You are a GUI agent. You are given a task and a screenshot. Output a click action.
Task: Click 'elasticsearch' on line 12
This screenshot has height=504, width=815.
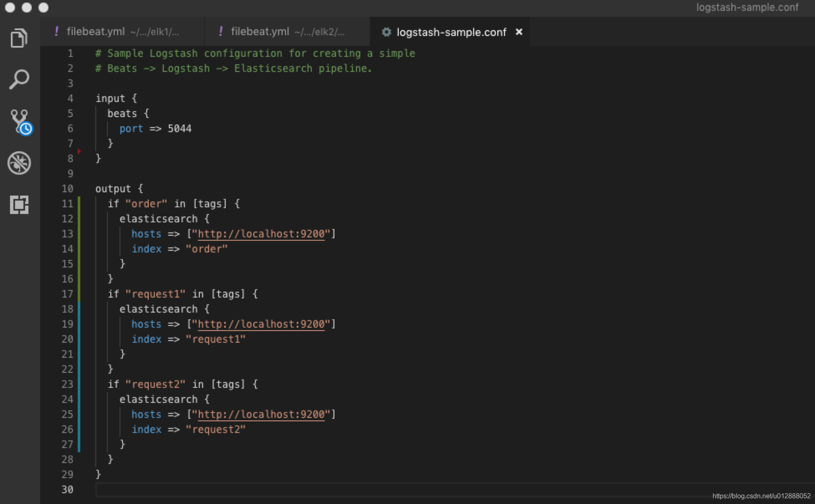click(158, 219)
